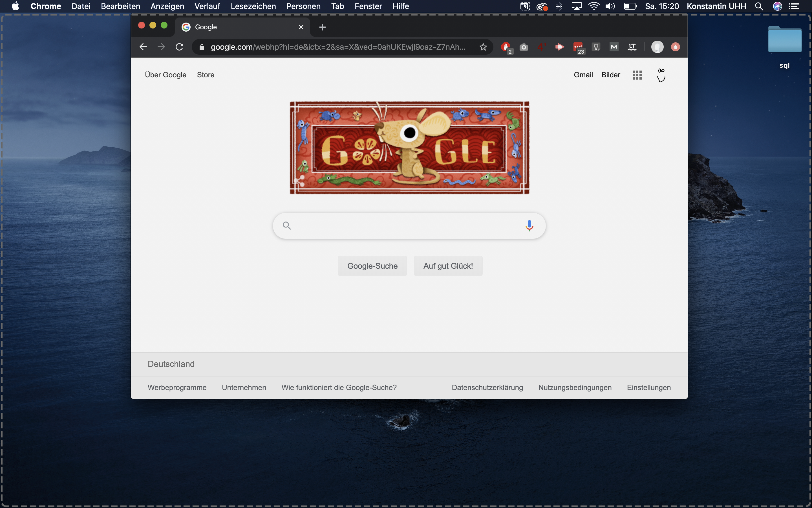
Task: Click the M extension icon in toolbar
Action: tap(614, 47)
